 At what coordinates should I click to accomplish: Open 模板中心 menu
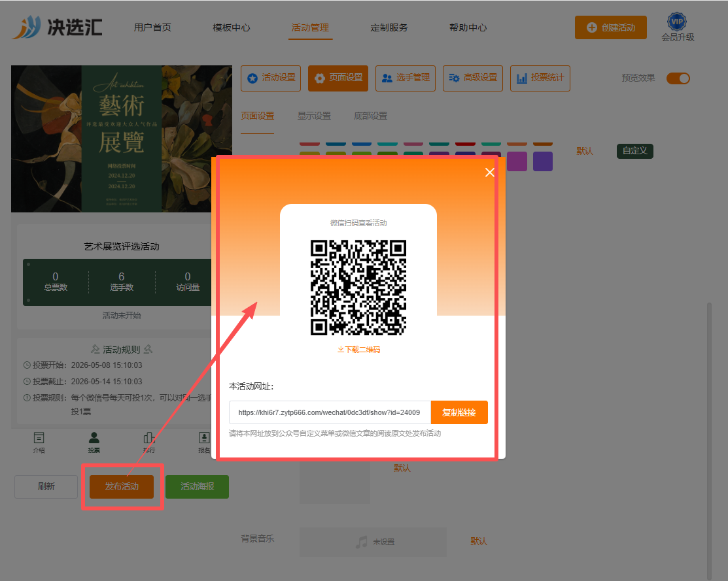point(231,27)
